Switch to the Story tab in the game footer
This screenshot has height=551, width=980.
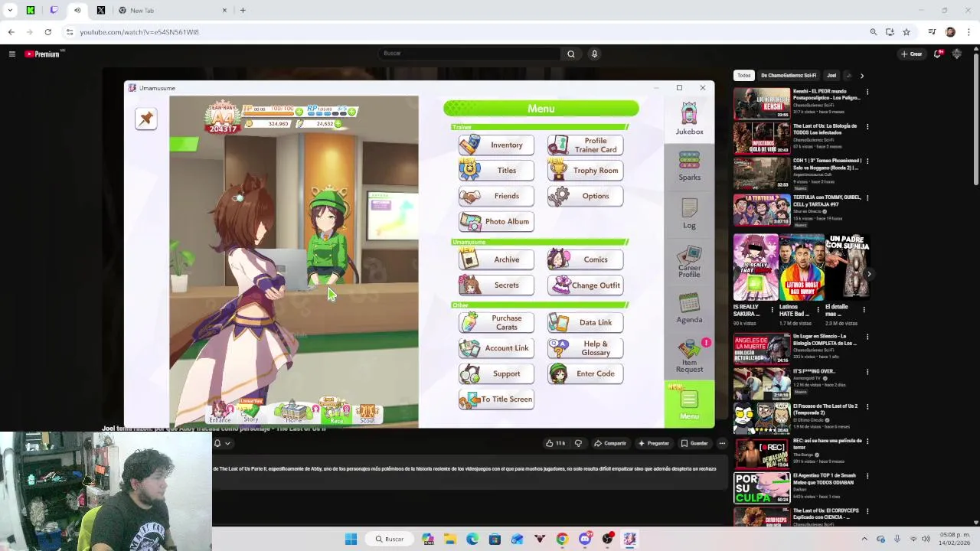pyautogui.click(x=251, y=412)
